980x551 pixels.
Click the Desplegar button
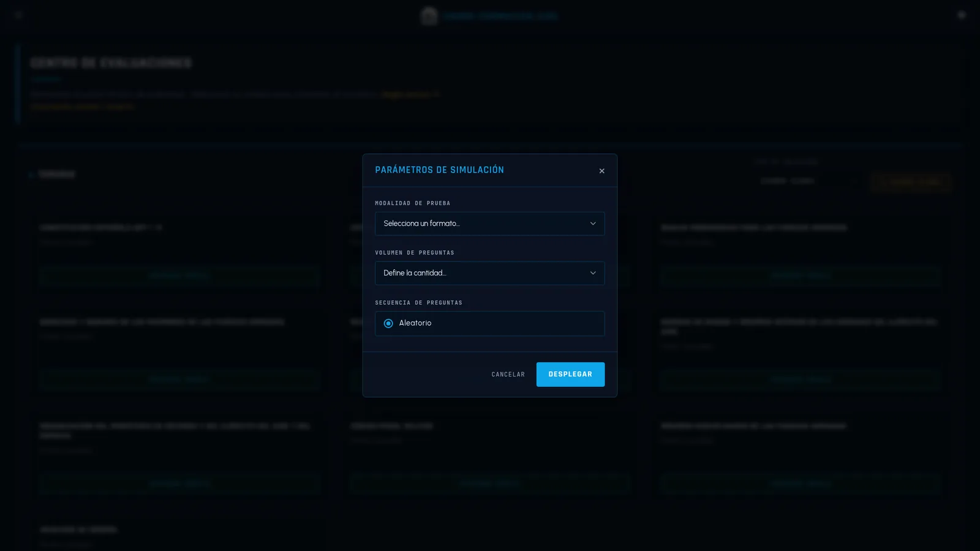[570, 375]
